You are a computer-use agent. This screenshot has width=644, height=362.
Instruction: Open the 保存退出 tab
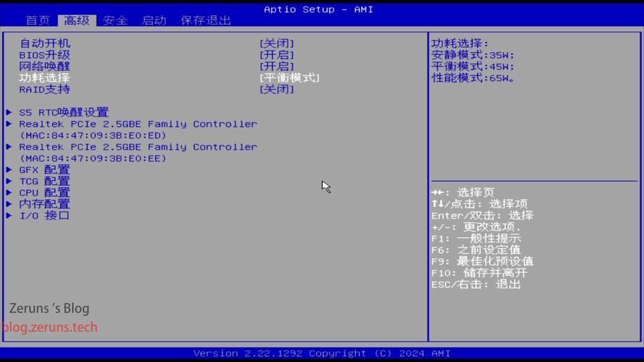click(x=205, y=20)
